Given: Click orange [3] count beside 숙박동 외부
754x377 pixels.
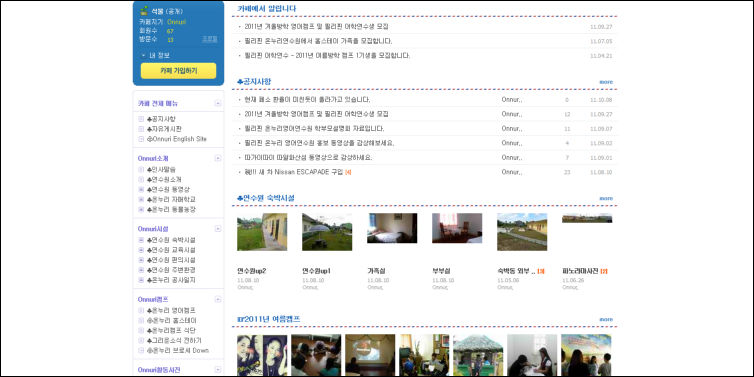Looking at the screenshot, I should [540, 271].
